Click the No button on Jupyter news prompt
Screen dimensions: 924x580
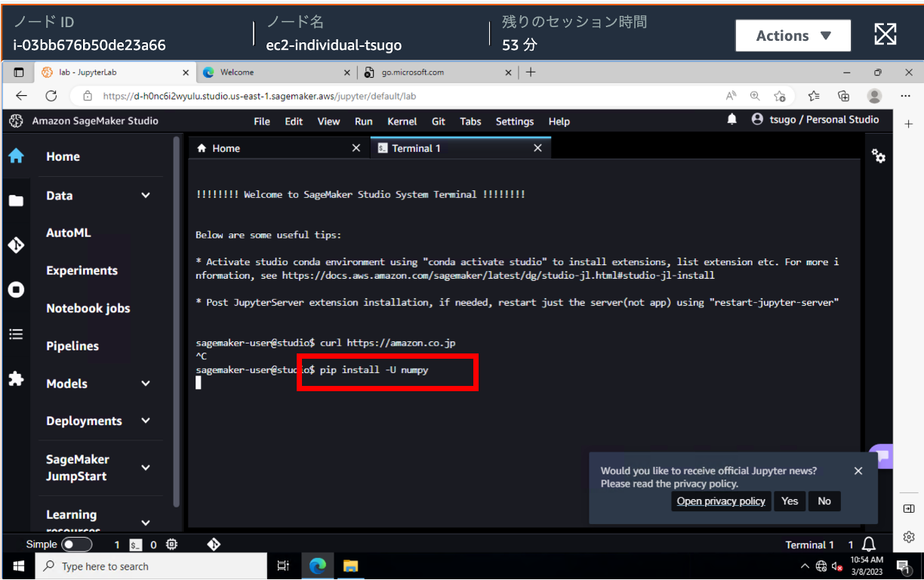point(824,501)
